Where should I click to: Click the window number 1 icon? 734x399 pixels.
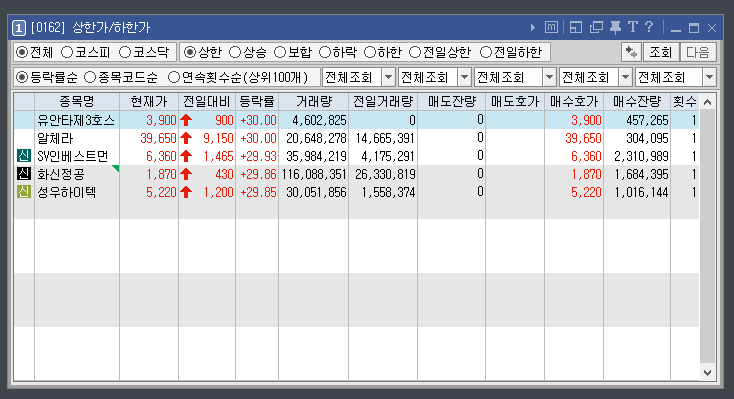(x=18, y=28)
